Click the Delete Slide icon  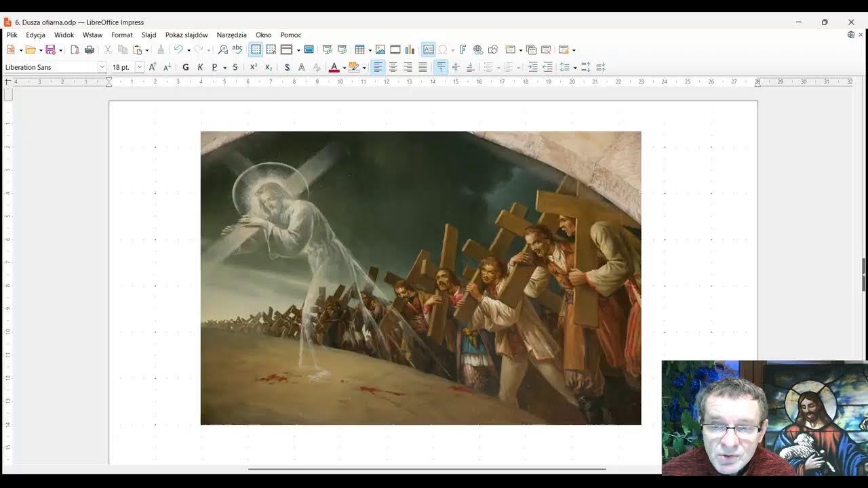[546, 49]
